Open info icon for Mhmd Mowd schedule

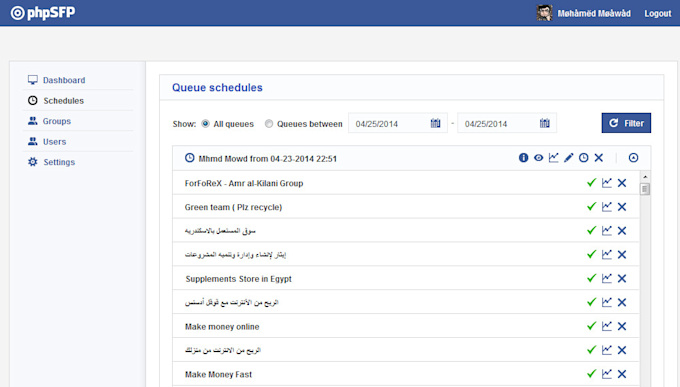523,157
